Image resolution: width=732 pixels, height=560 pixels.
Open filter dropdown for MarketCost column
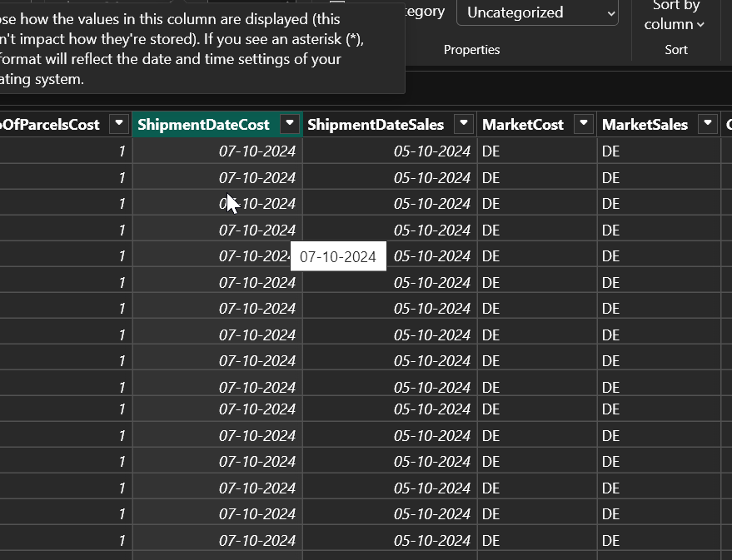[x=584, y=124]
